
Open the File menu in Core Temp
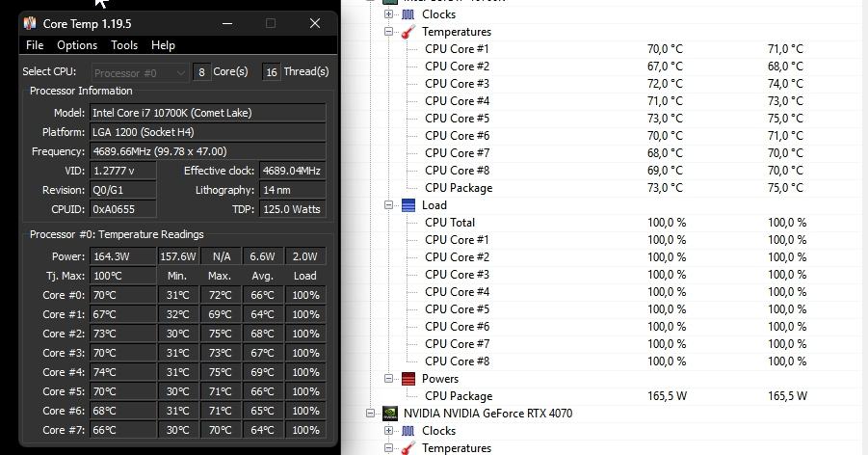[x=35, y=45]
